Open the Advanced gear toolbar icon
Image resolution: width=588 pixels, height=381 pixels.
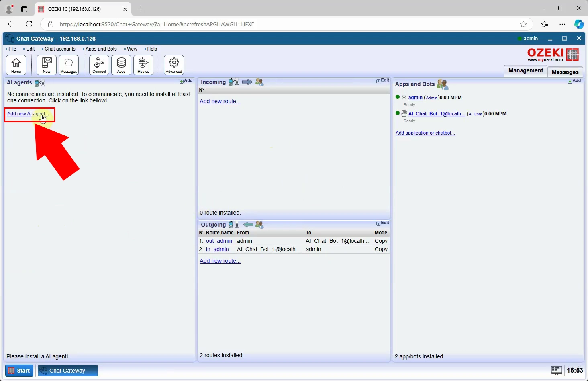pyautogui.click(x=174, y=65)
